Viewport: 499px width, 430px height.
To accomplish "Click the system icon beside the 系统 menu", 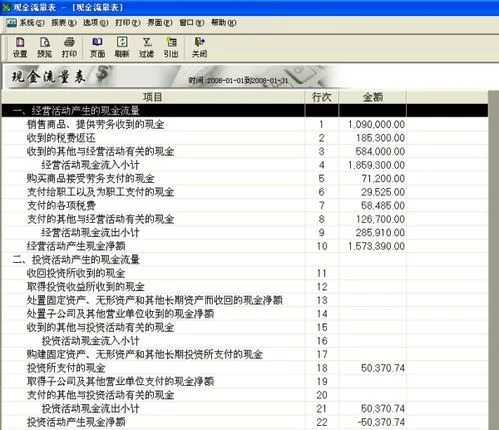I will coord(11,23).
